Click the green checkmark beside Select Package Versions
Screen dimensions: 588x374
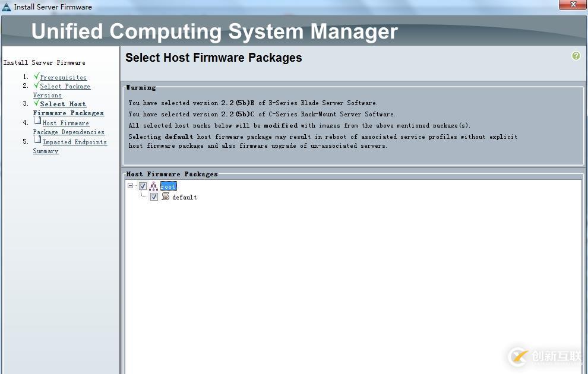coord(37,85)
